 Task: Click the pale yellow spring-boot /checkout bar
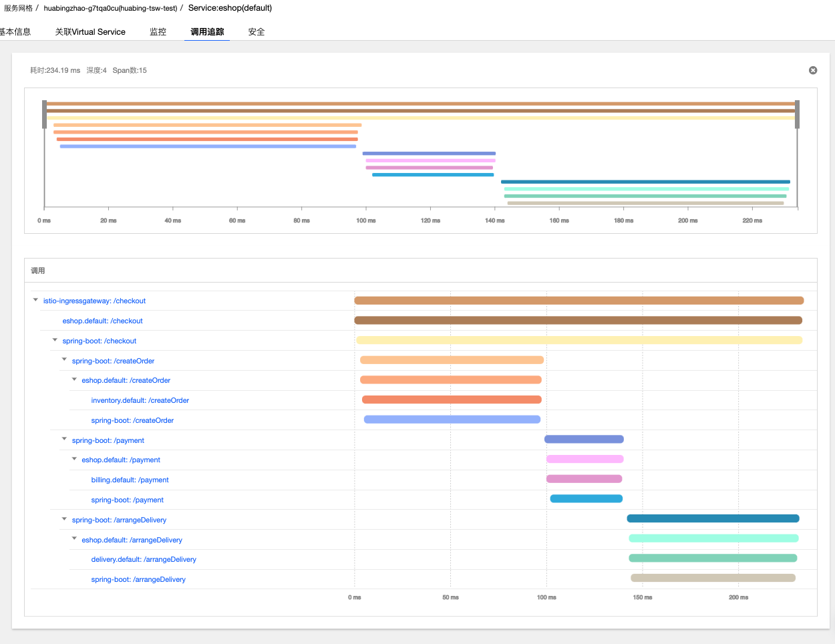tap(579, 340)
